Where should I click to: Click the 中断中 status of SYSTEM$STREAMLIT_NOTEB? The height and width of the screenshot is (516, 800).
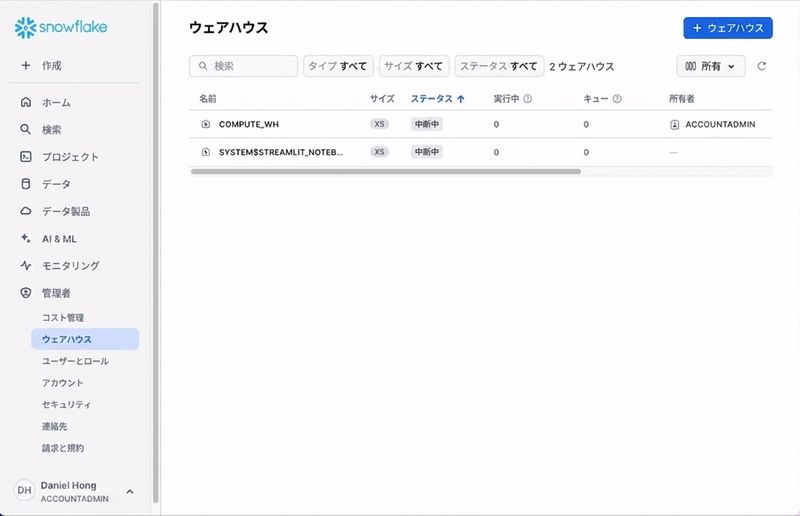pos(427,152)
